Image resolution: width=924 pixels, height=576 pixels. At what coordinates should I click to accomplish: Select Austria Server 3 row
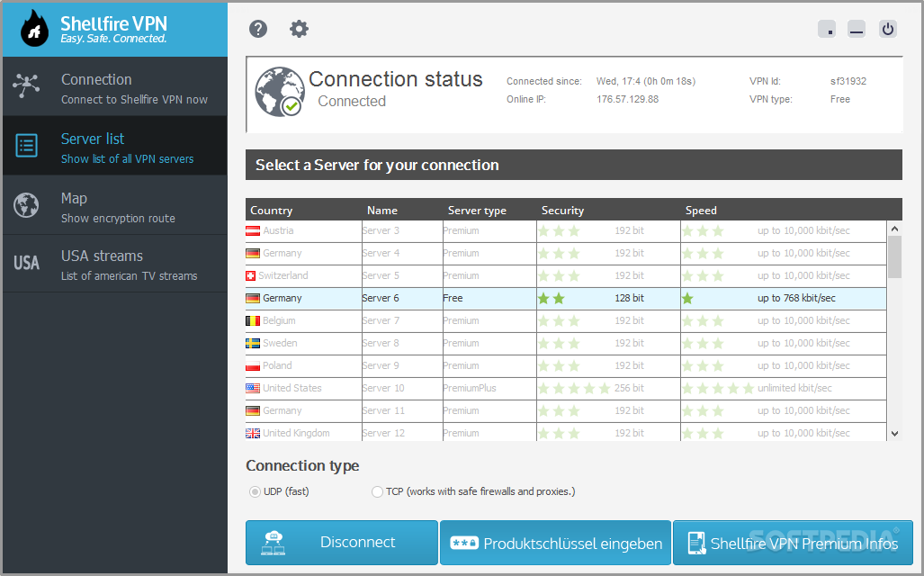[x=566, y=231]
